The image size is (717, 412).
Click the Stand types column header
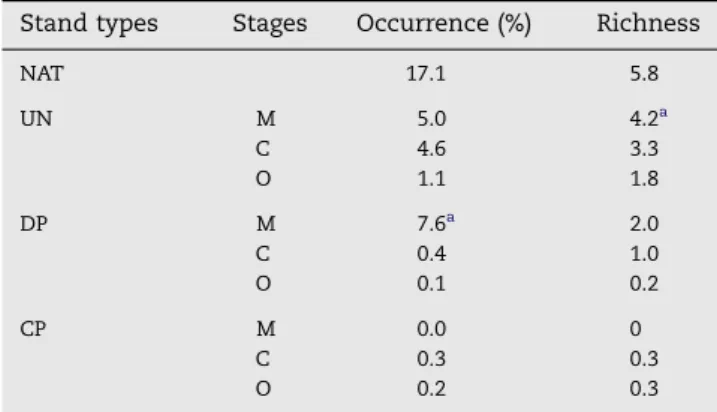tap(89, 23)
